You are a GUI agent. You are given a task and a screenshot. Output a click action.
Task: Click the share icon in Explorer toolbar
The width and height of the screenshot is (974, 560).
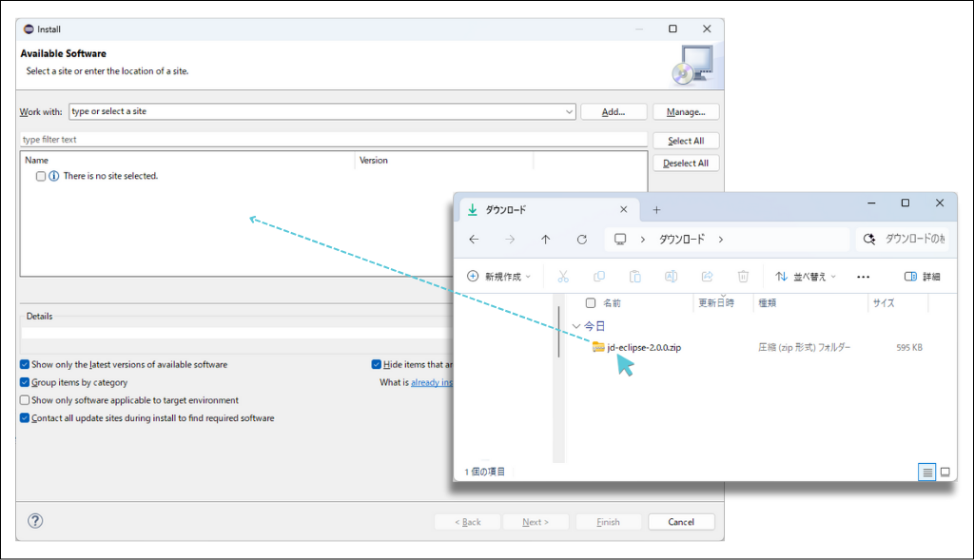707,277
